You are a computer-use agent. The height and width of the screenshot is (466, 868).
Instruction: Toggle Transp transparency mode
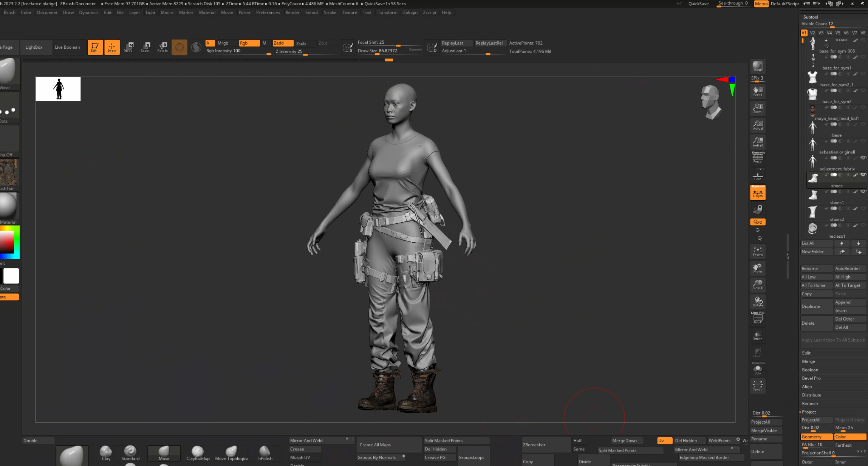(758, 335)
